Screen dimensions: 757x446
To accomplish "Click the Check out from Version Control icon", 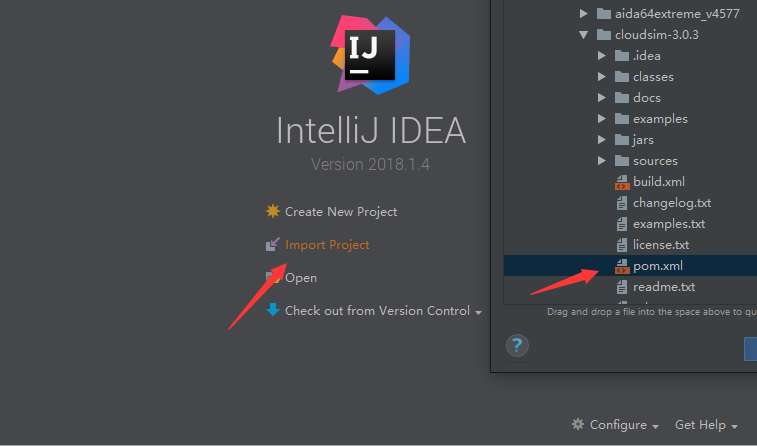I will pyautogui.click(x=272, y=310).
